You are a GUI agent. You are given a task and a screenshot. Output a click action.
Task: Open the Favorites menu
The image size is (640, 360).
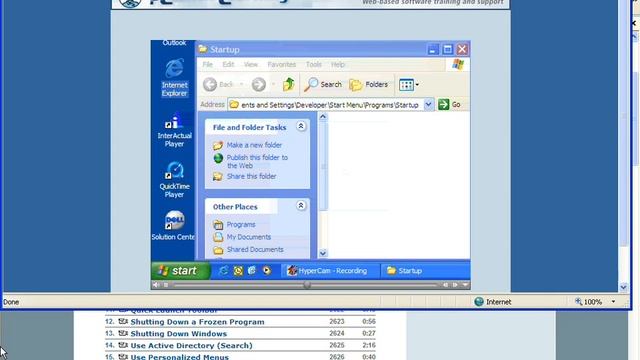pyautogui.click(x=282, y=64)
